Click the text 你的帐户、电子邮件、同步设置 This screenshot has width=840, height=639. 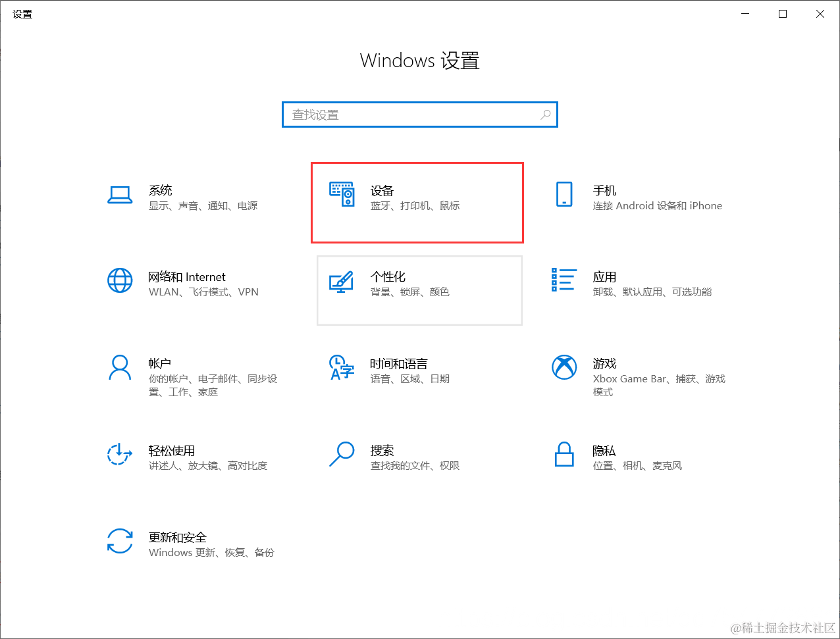click(213, 386)
